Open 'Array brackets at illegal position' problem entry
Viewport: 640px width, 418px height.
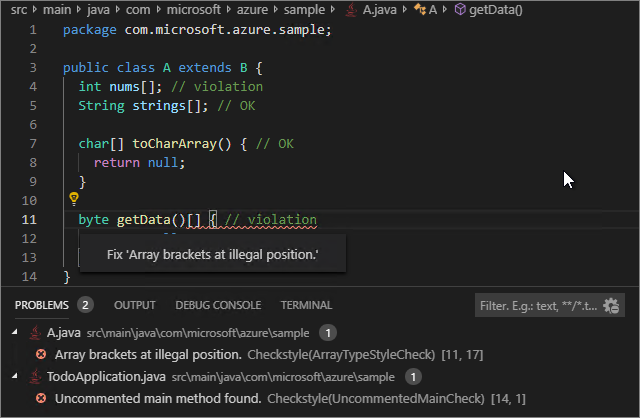pos(320,354)
